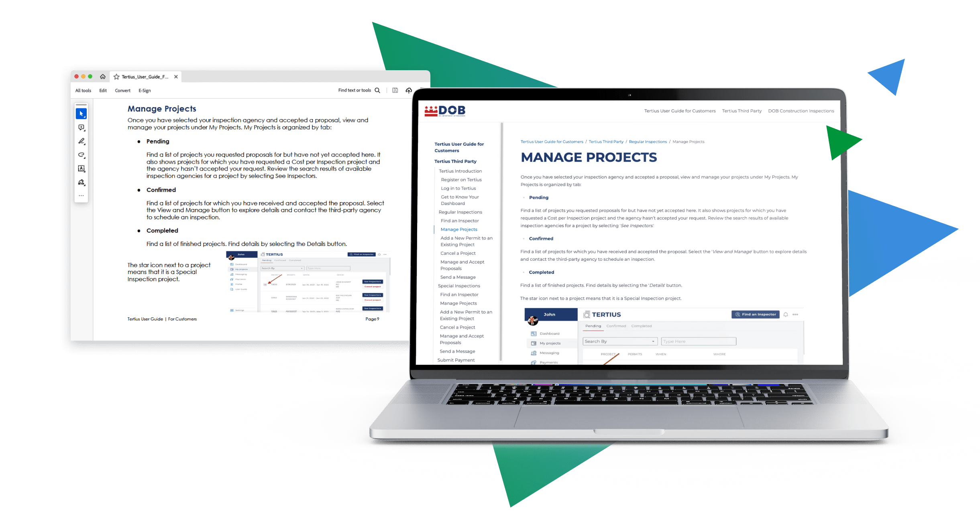This screenshot has width=980, height=526.
Task: Select the Search By dropdown field
Action: pos(619,341)
